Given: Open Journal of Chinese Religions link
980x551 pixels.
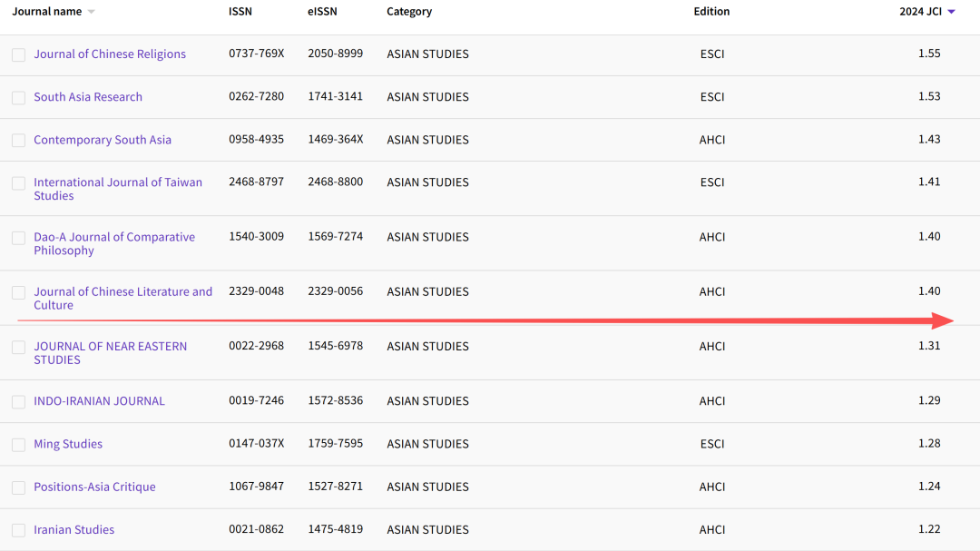Looking at the screenshot, I should [110, 54].
